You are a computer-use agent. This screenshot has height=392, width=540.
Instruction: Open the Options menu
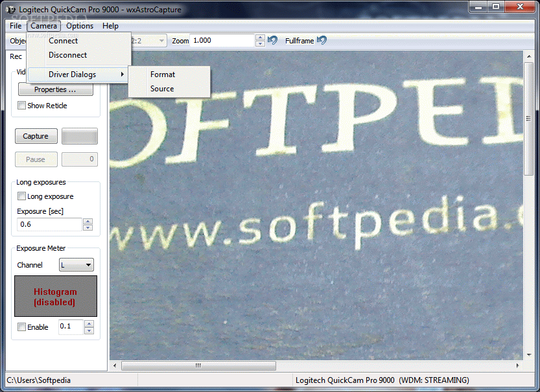[80, 26]
